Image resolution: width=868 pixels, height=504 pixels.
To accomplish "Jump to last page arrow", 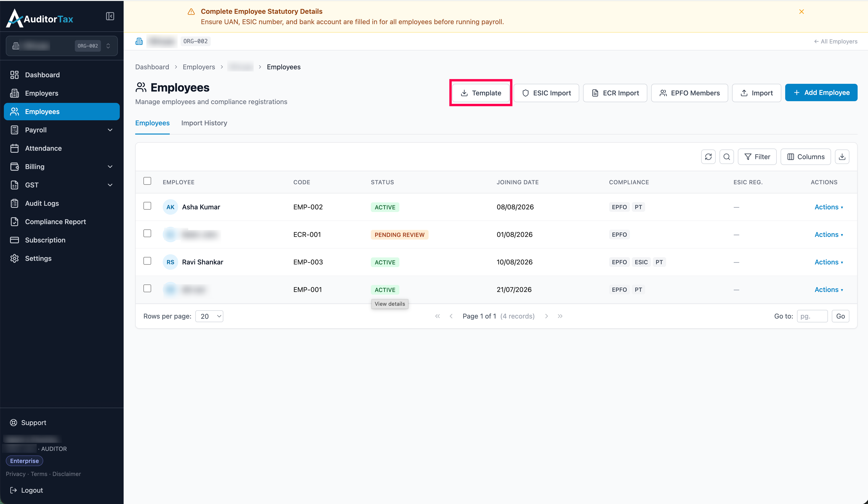I will 560,316.
